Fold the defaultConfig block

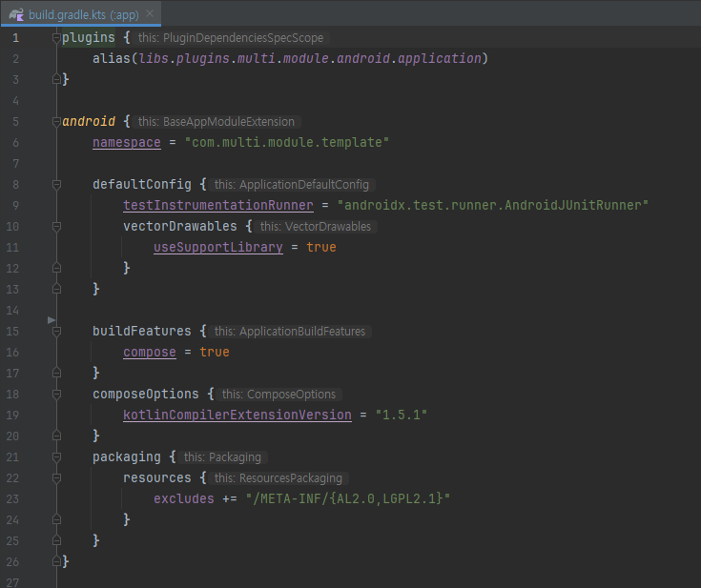(56, 185)
